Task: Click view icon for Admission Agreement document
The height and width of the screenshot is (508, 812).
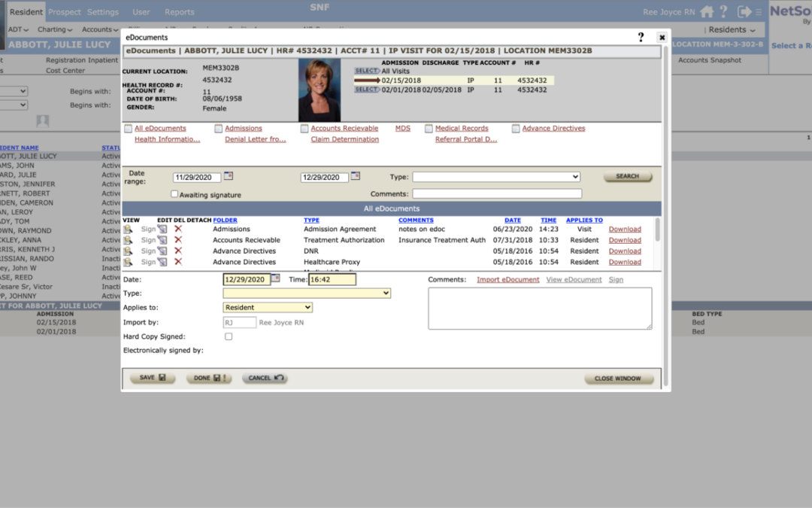Action: pos(128,230)
